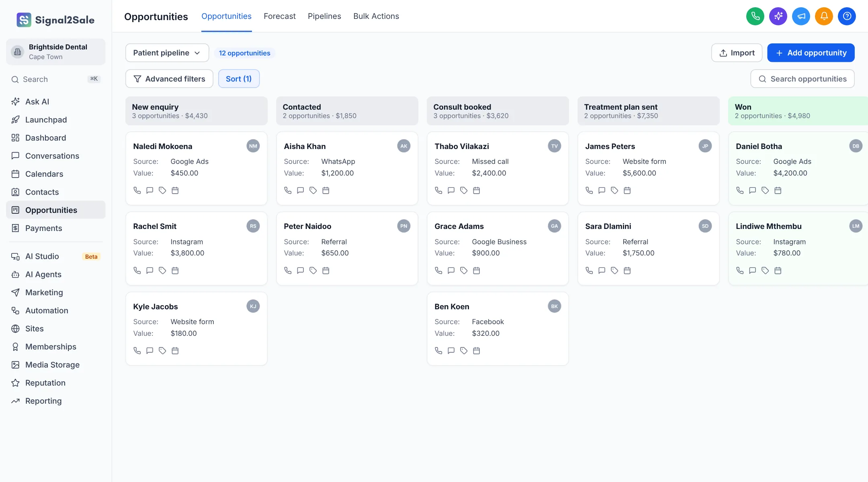Open chat icon on Rachel Smit card
This screenshot has width=868, height=482.
(149, 271)
